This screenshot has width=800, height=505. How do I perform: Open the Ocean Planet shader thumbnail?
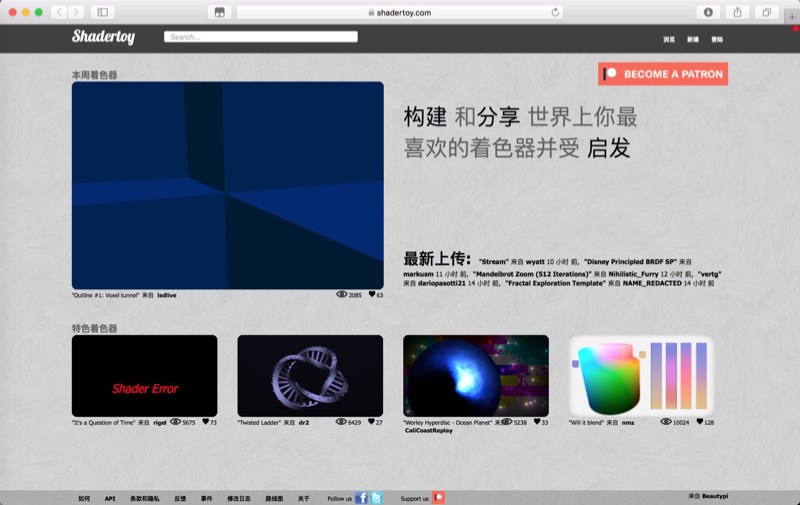[x=476, y=376]
